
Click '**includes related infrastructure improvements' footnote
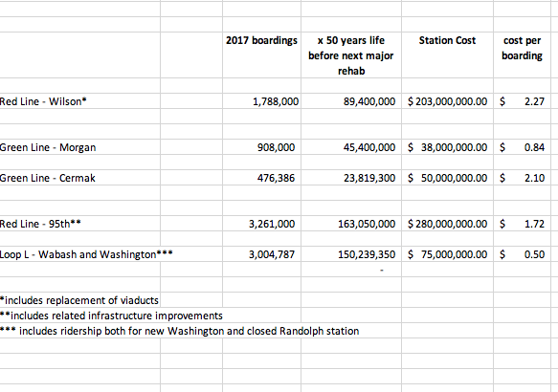click(x=111, y=316)
